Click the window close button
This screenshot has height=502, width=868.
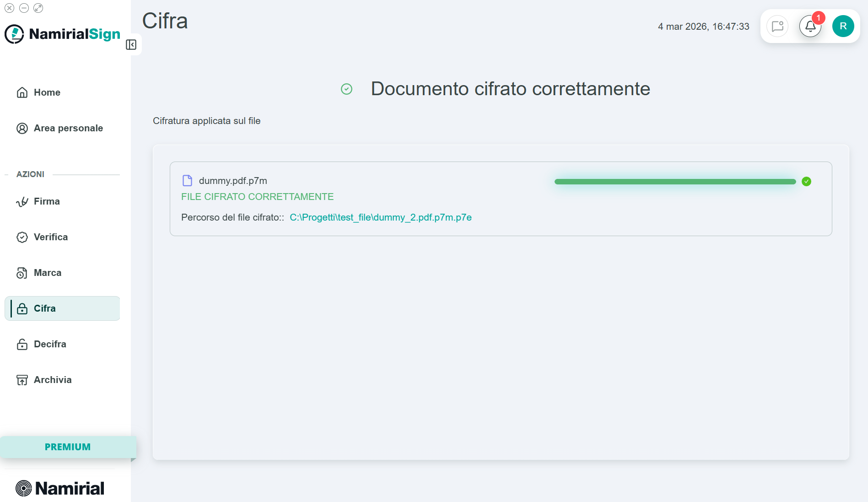click(10, 8)
